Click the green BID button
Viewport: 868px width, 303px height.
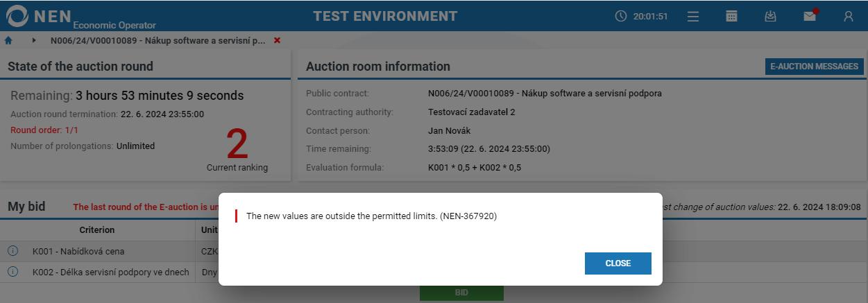[x=461, y=293]
